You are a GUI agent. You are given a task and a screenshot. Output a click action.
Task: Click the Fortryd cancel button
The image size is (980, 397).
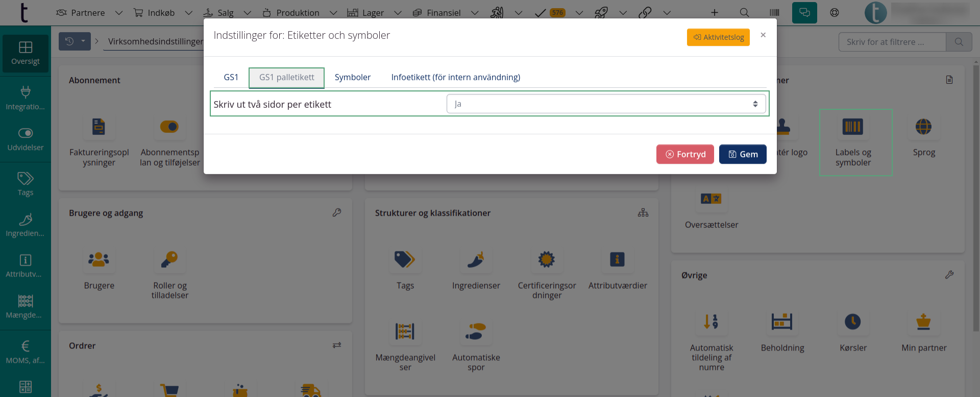click(x=684, y=154)
